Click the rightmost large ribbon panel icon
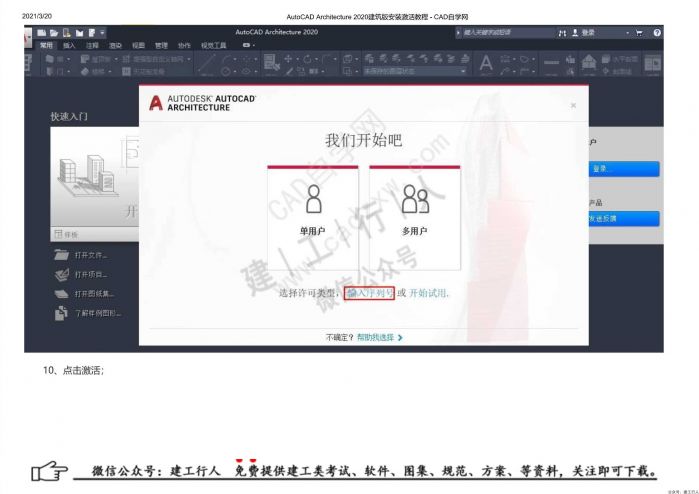 (653, 63)
